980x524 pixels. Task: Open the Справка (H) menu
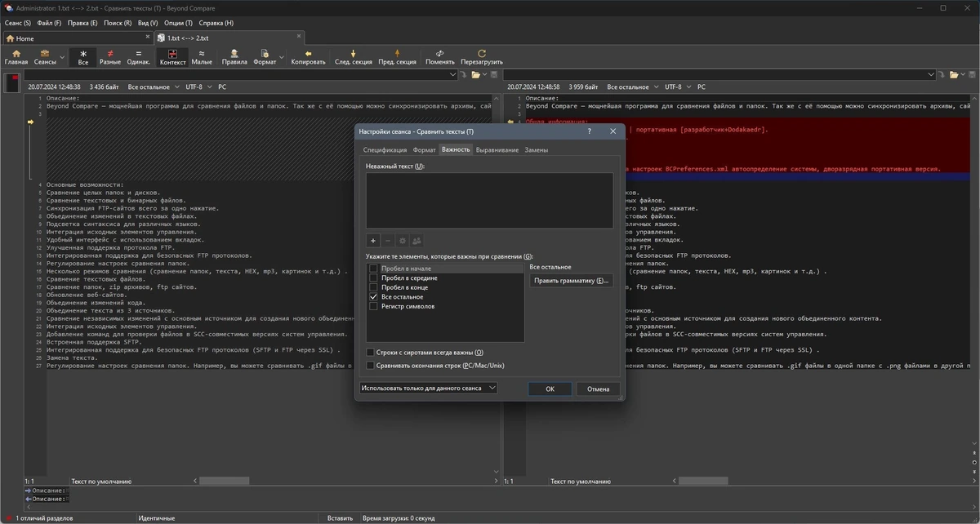point(216,23)
